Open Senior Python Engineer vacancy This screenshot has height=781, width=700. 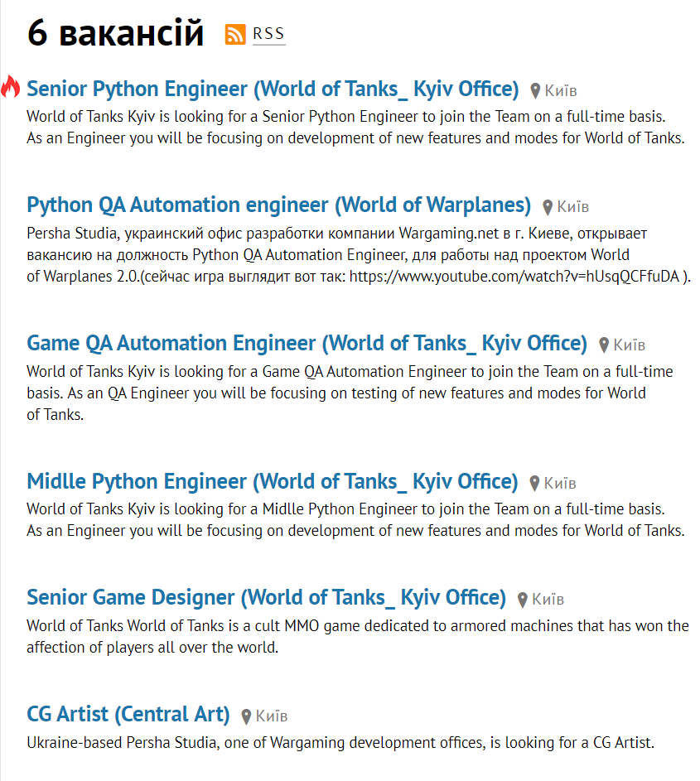tap(273, 89)
